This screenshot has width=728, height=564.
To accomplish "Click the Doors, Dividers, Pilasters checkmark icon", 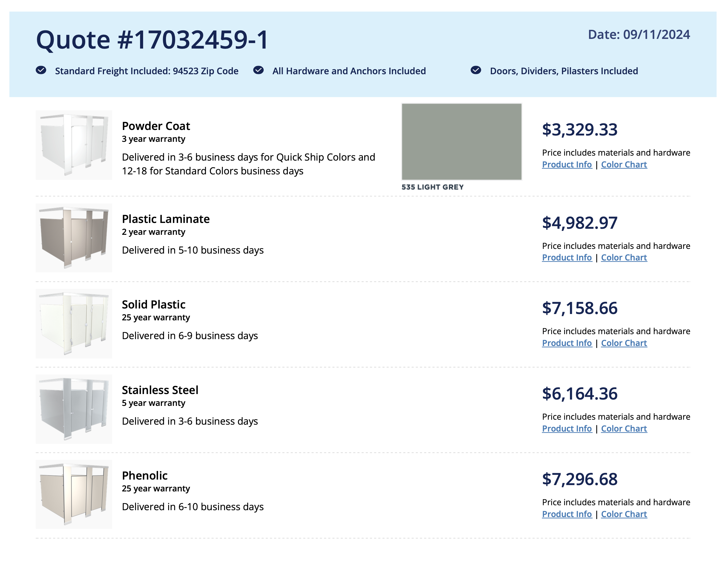I will point(476,70).
